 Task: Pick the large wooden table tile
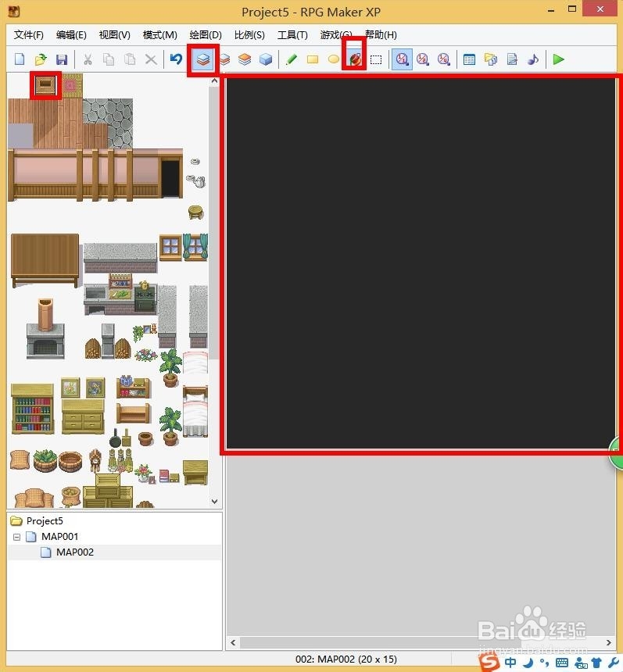tap(45, 260)
